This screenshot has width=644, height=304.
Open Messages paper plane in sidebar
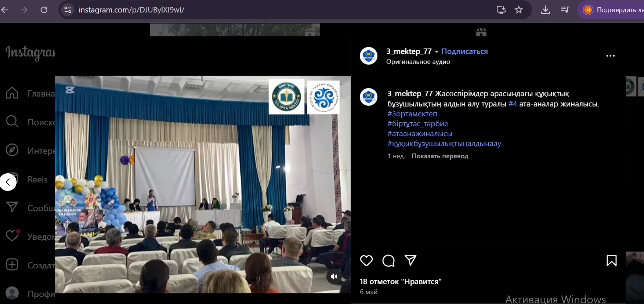point(12,207)
